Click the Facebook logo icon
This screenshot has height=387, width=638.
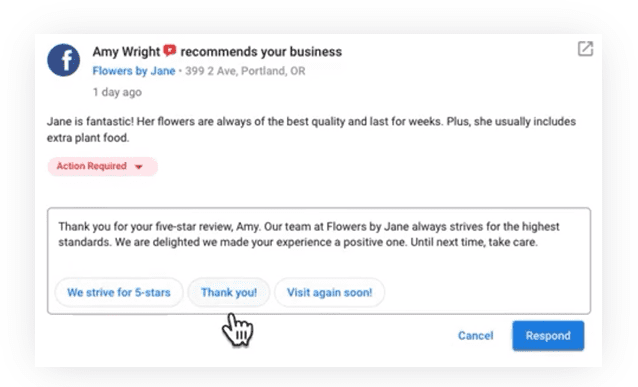(63, 60)
